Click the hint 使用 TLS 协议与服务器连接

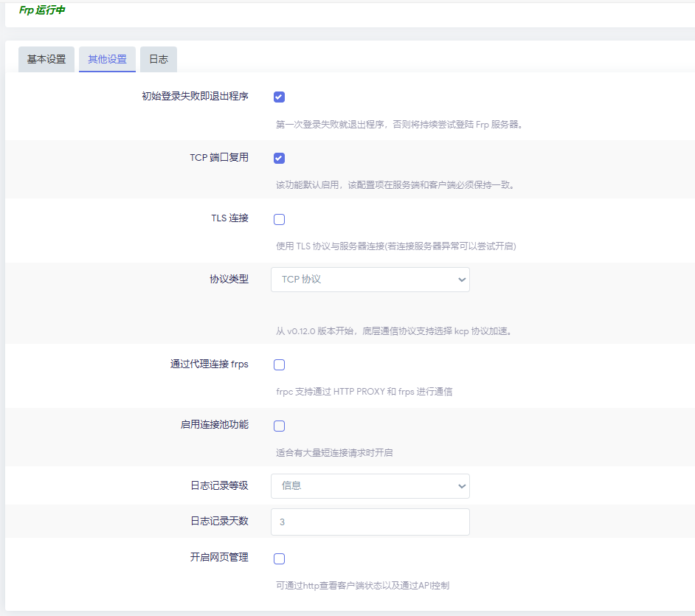point(395,246)
